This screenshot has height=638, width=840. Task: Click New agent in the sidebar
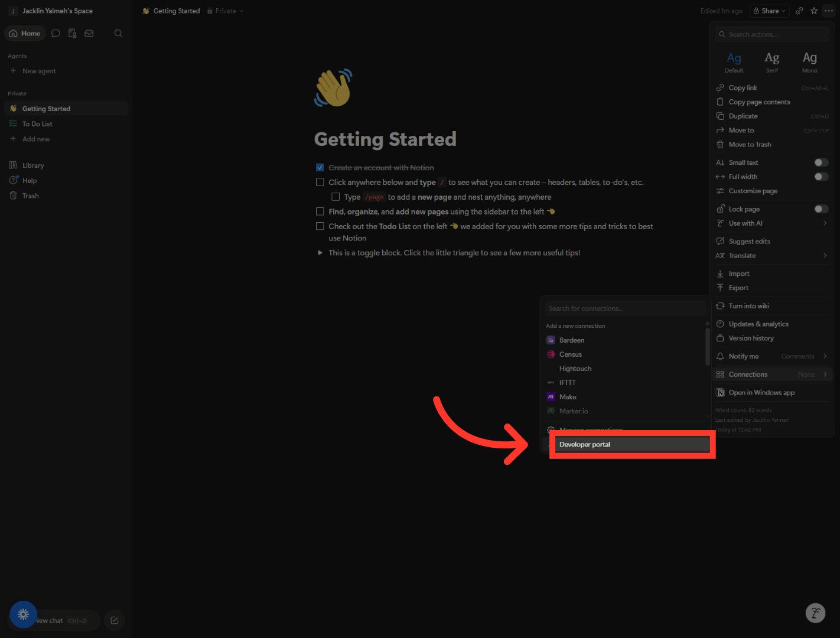pyautogui.click(x=66, y=71)
